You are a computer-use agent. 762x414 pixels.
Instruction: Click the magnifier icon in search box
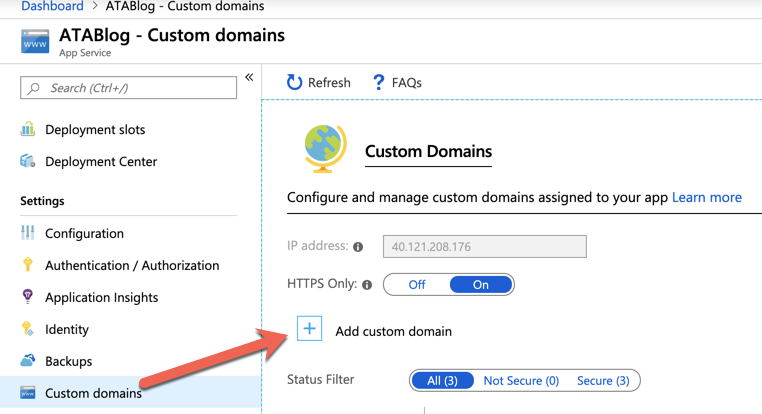click(34, 88)
